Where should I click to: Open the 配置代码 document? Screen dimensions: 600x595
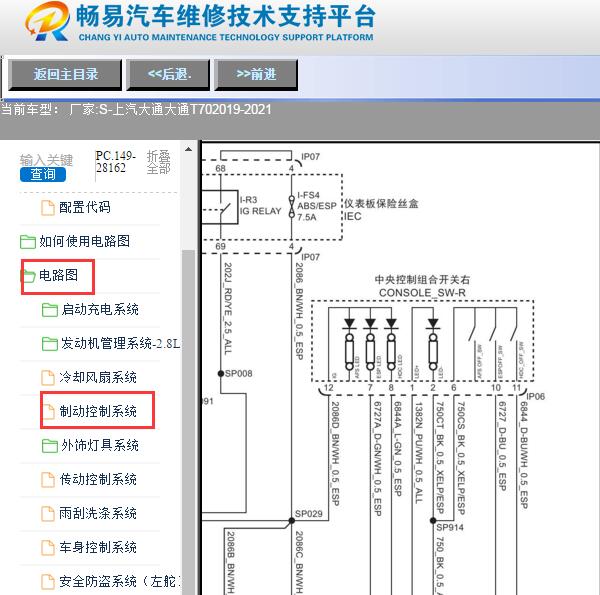click(85, 207)
